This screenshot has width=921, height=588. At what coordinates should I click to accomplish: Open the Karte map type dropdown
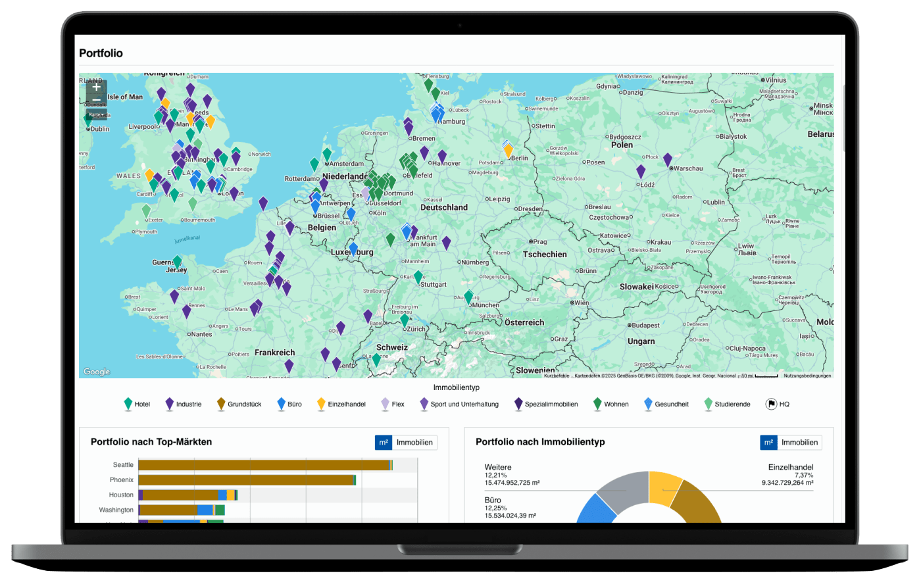[96, 114]
